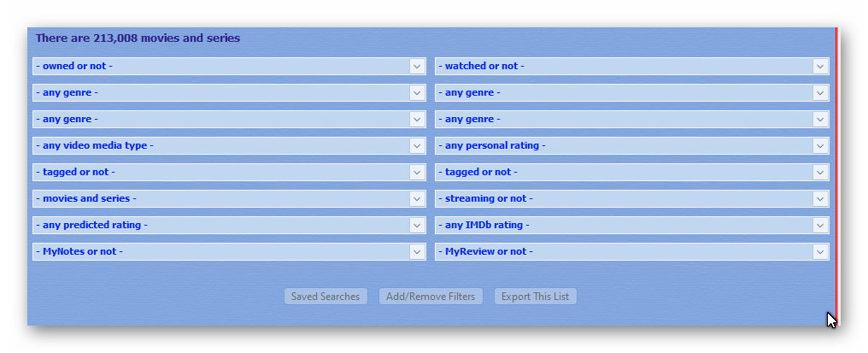Click the Add/Remove Filters button
This screenshot has width=868, height=353.
(x=431, y=297)
